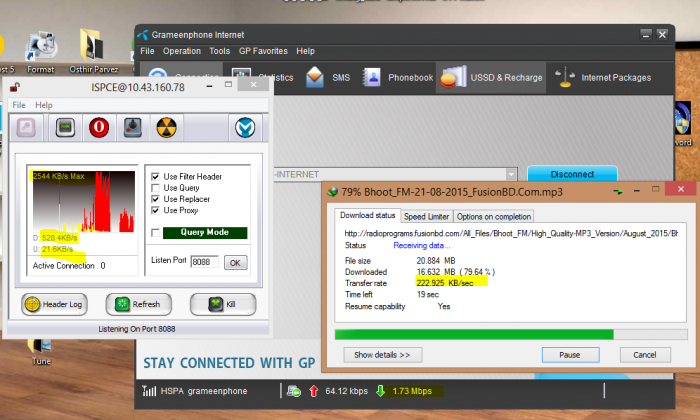Click the download URL text

(x=511, y=233)
